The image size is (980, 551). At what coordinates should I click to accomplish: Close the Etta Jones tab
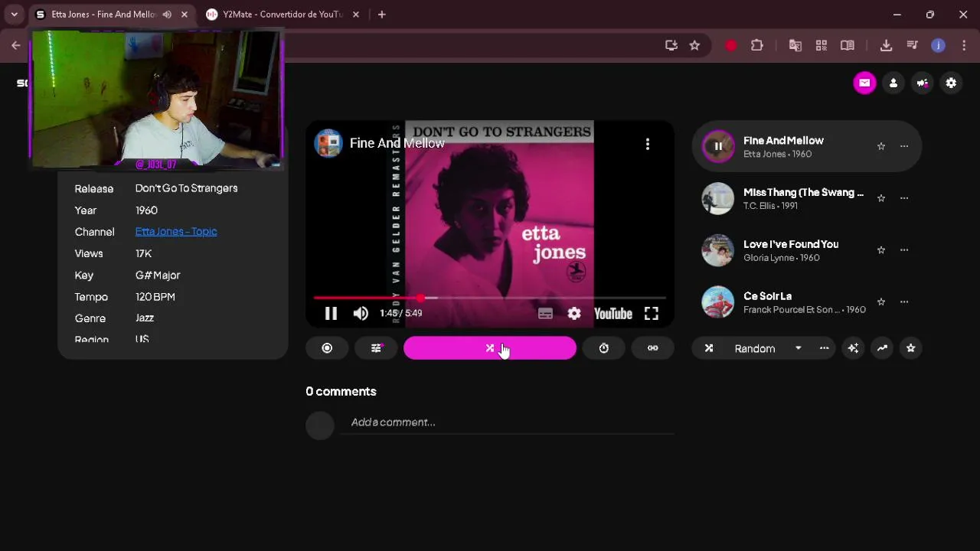click(185, 15)
